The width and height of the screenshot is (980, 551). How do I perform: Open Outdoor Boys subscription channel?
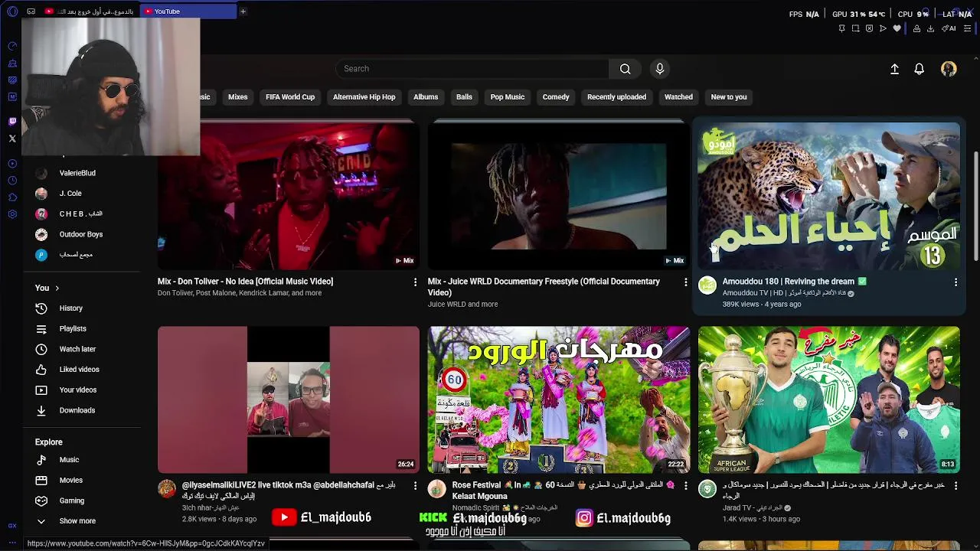(x=82, y=234)
